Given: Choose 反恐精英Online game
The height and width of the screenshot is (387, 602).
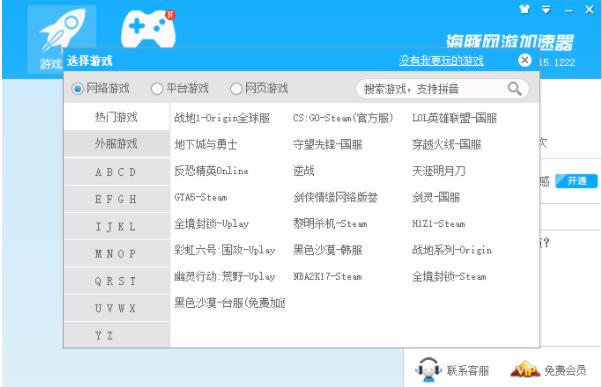Looking at the screenshot, I should point(211,170).
